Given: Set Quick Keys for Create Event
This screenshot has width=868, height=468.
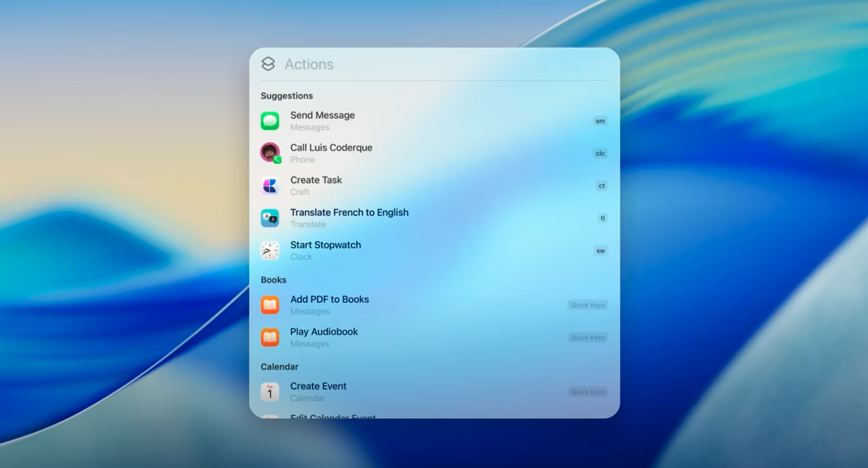Looking at the screenshot, I should [x=587, y=392].
